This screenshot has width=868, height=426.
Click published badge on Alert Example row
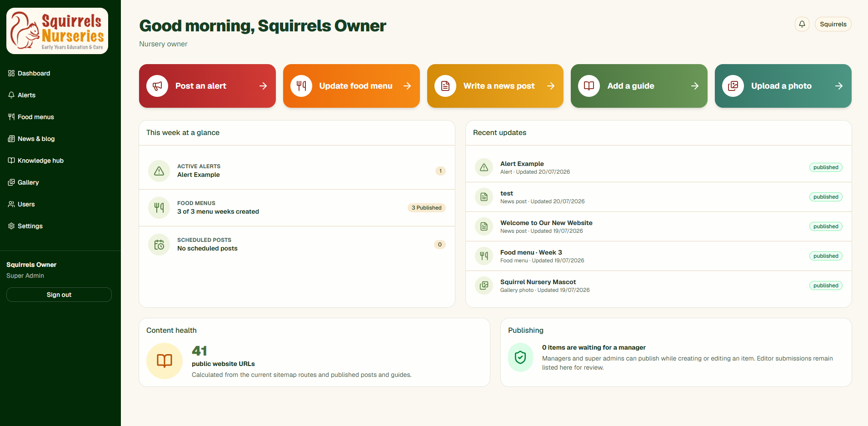826,167
